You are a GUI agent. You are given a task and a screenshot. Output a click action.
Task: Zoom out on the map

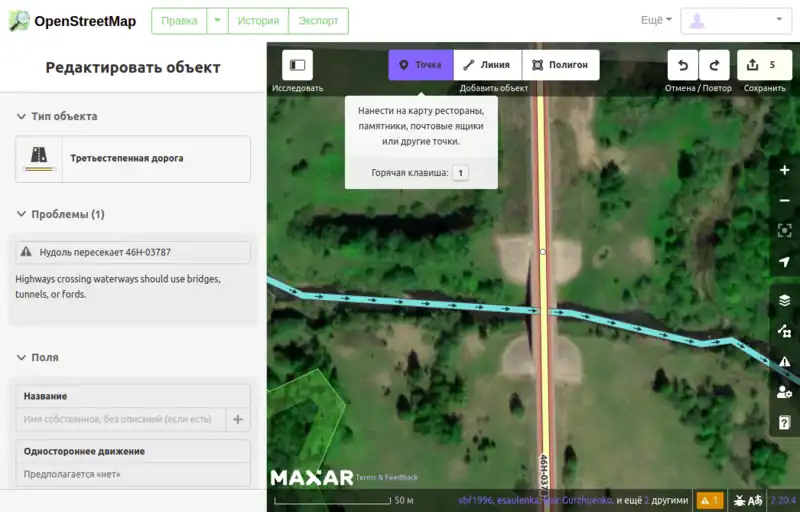coord(784,200)
